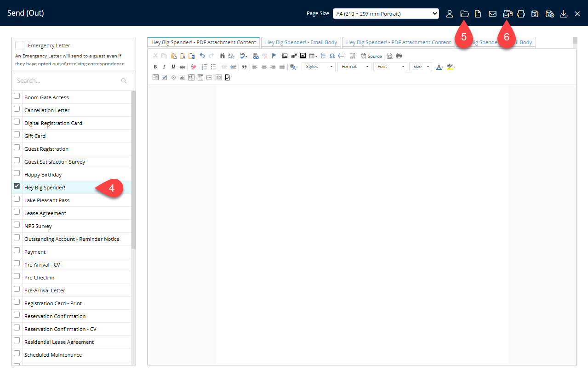Viewport: 588px width, 376px height.
Task: Click the letter list scrollbar
Action: 133,169
